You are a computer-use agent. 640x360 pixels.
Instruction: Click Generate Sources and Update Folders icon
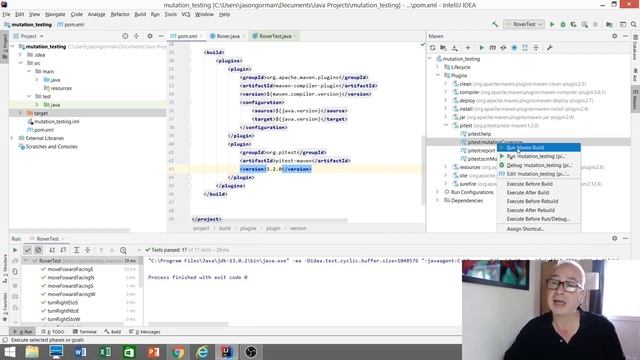click(x=443, y=48)
